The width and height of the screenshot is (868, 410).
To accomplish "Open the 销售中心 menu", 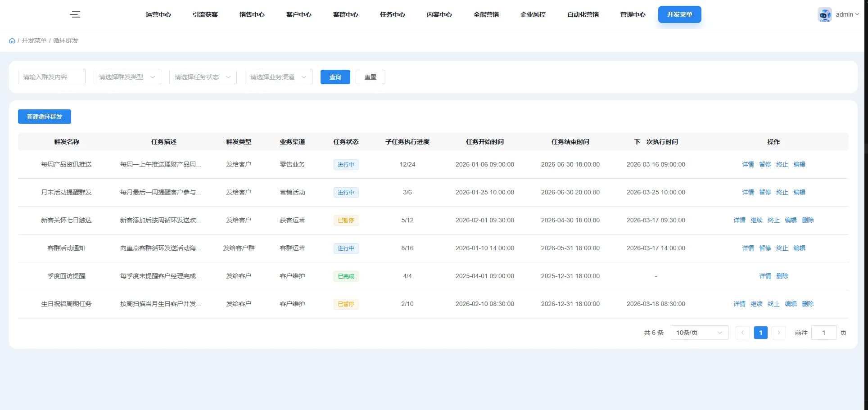I will click(x=252, y=14).
